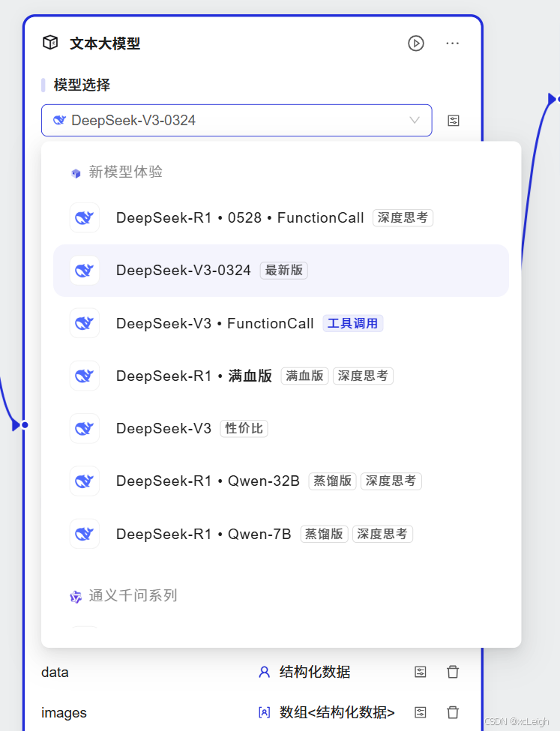
Task: Click 蒸馏版 tag on Qwen-7B row
Action: click(324, 534)
